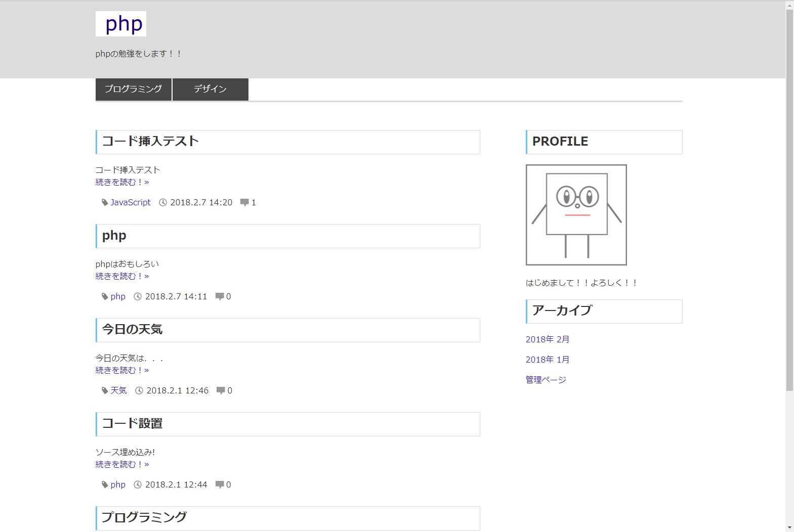Open the JavaScript category link

[131, 202]
